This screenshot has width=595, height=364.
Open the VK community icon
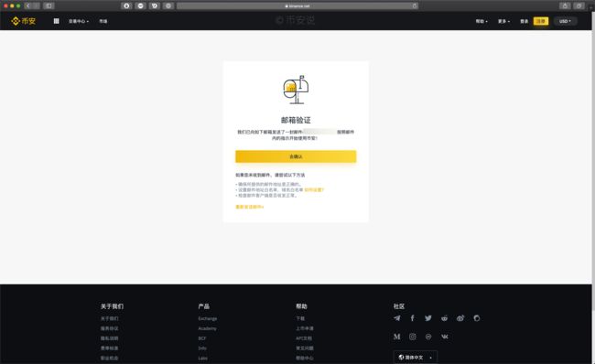(444, 337)
